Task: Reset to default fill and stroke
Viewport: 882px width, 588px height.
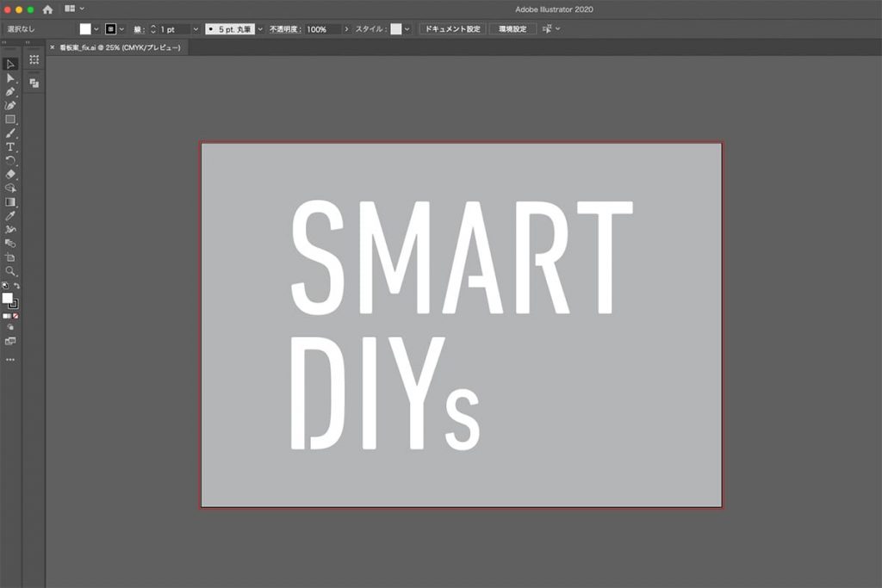Action: coord(4,286)
